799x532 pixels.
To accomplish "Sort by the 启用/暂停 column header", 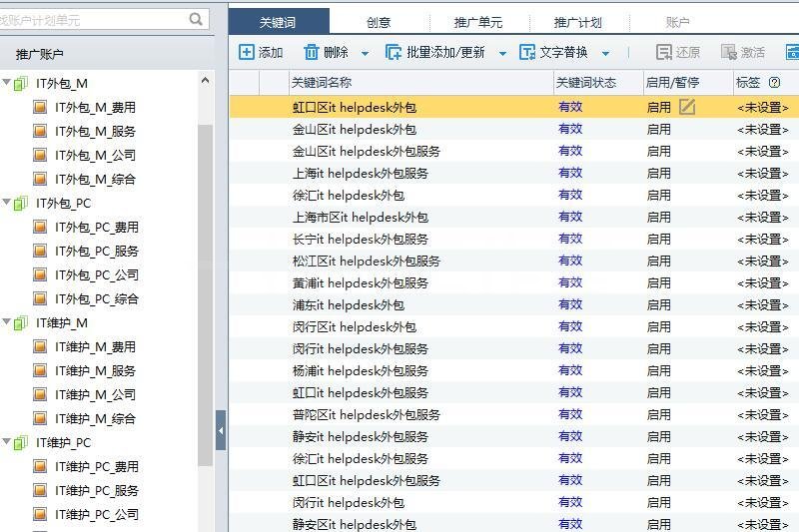I will tap(688, 83).
